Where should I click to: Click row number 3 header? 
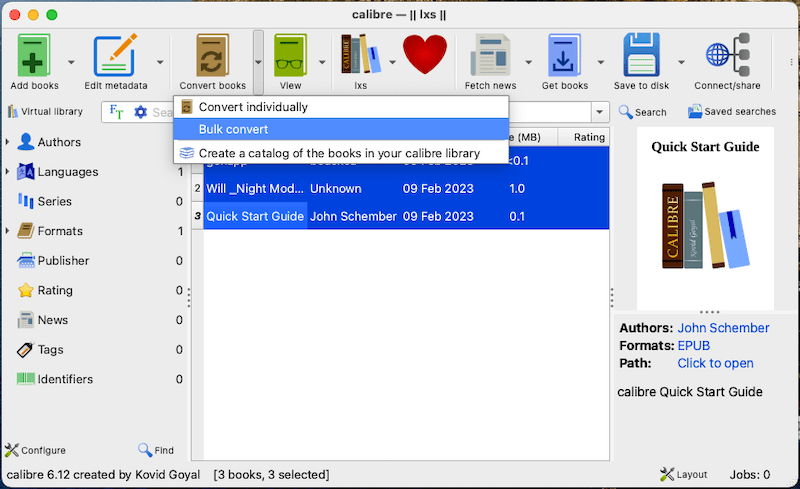coord(197,216)
